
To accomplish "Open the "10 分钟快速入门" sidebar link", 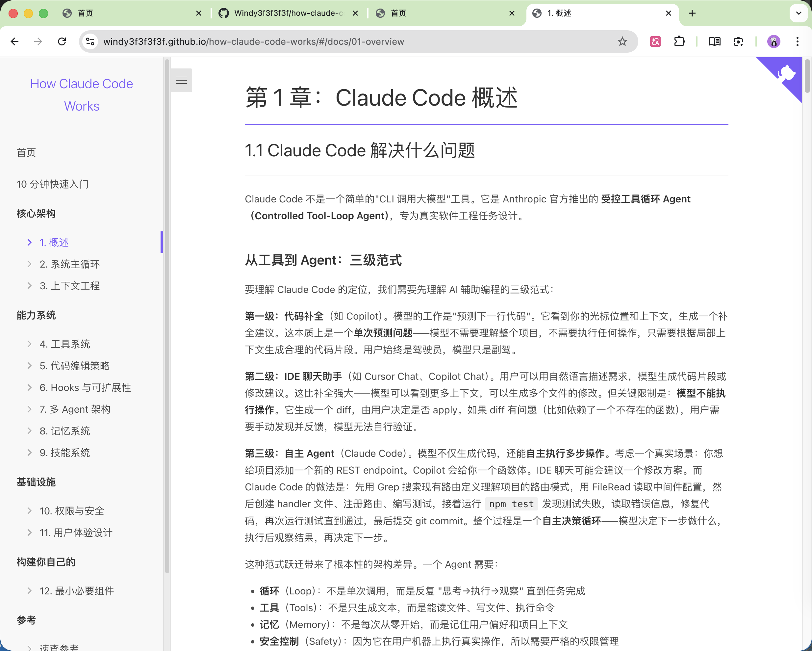I will click(52, 184).
